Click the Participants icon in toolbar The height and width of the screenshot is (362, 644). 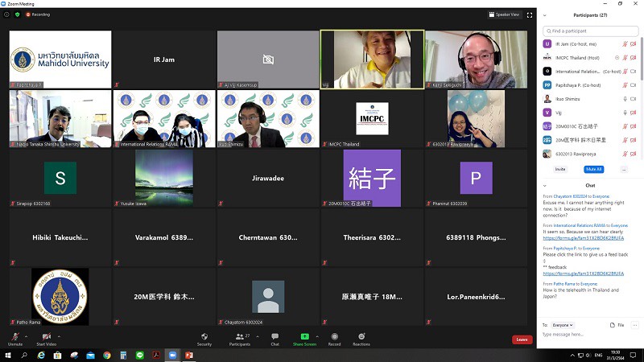tap(239, 337)
